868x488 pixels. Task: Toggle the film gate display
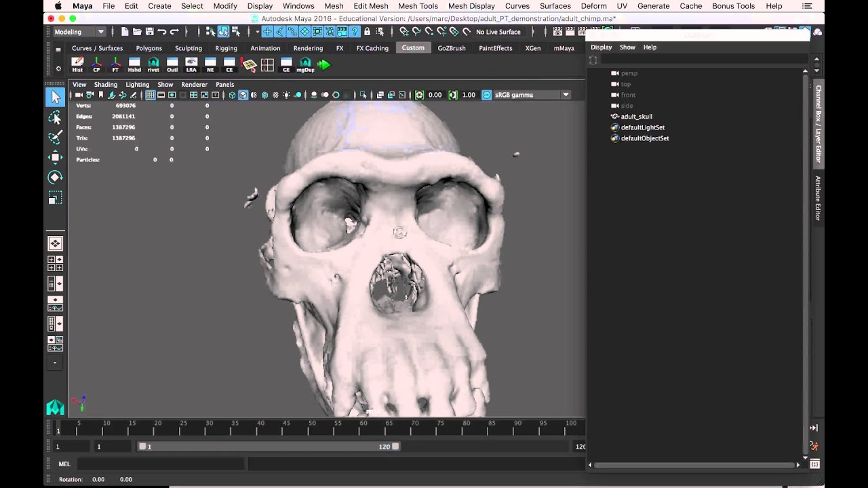[x=161, y=95]
